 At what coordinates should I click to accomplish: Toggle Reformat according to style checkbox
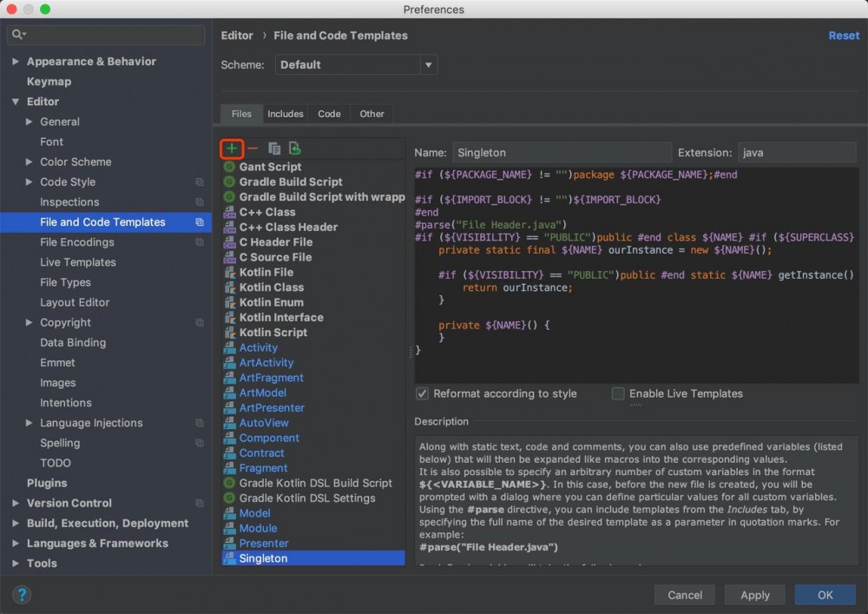(x=423, y=393)
